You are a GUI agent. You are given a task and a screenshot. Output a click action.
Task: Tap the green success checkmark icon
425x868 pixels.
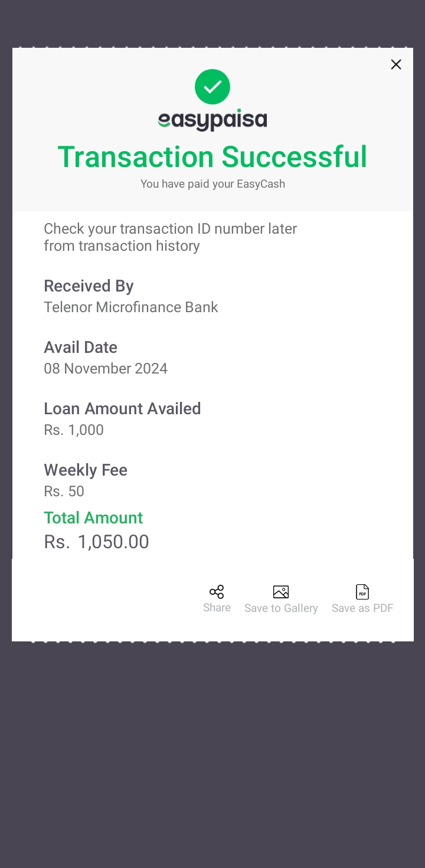point(212,87)
